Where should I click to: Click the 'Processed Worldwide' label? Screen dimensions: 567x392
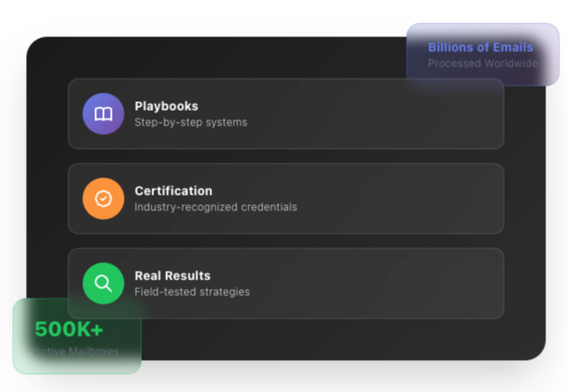click(x=482, y=63)
